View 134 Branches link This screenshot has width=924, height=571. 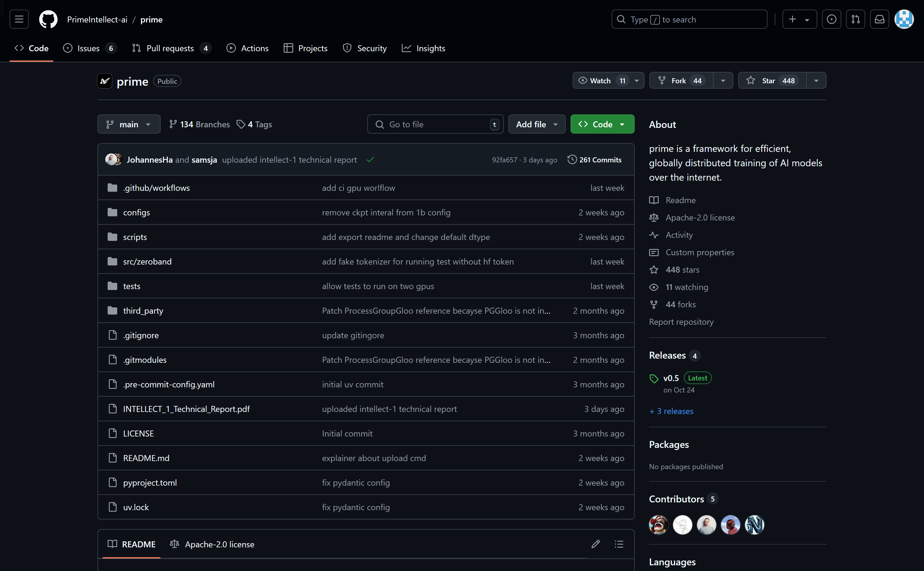click(200, 124)
